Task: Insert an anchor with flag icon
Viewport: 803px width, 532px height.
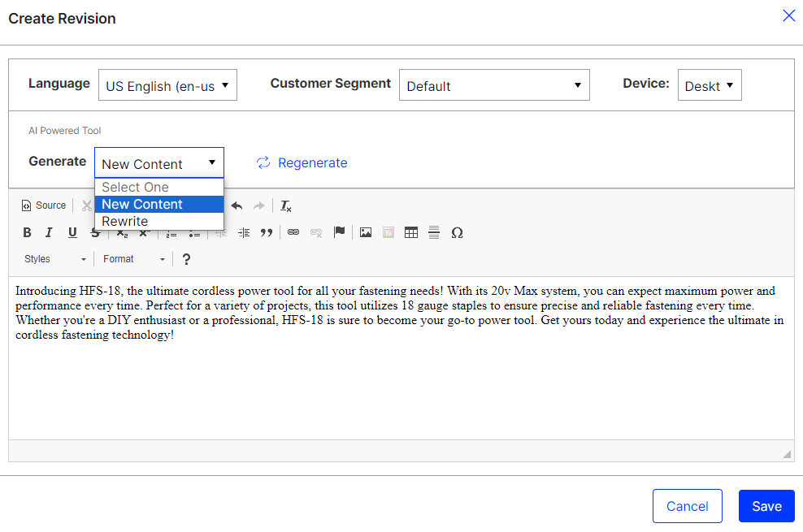Action: pos(339,233)
